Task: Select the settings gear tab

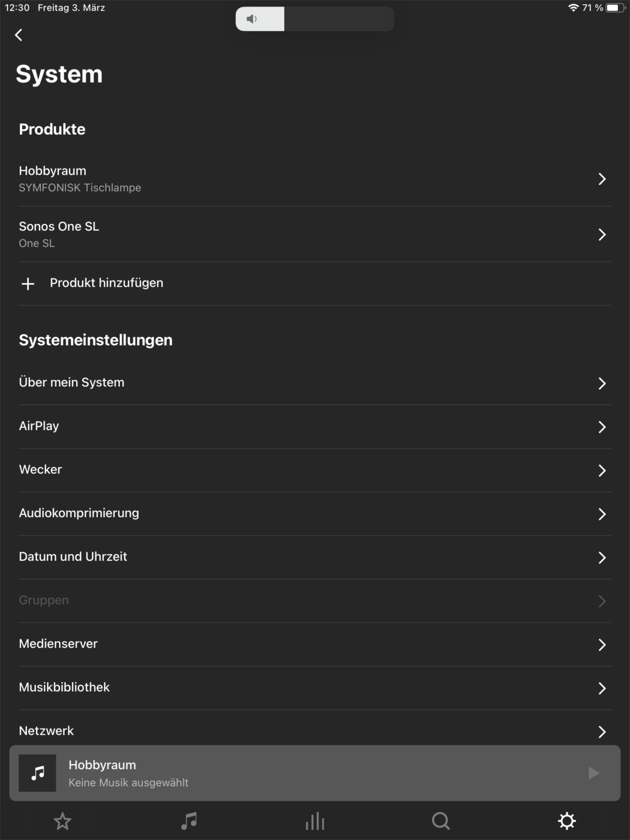Action: 567,821
